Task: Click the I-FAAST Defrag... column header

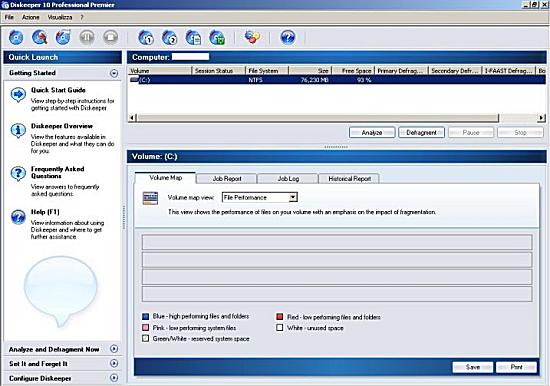Action: [509, 71]
